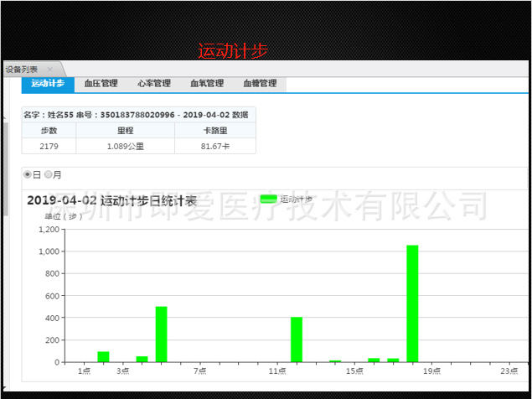Click the left vertical scrollbar thumb
This screenshot has height=399, width=532.
click(x=6, y=168)
